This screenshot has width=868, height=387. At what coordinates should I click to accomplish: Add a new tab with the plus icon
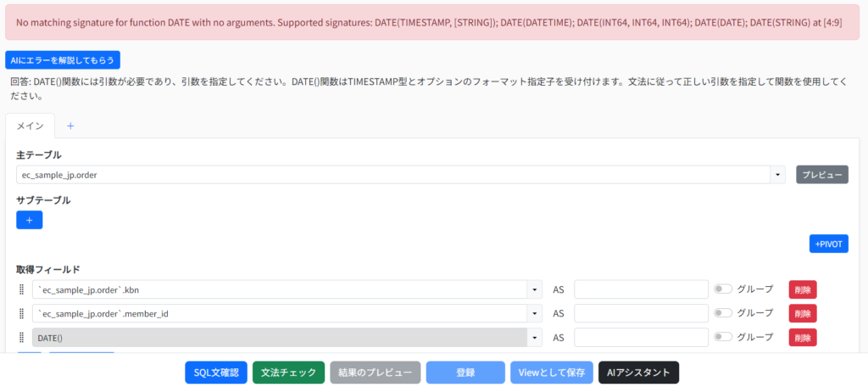(70, 126)
